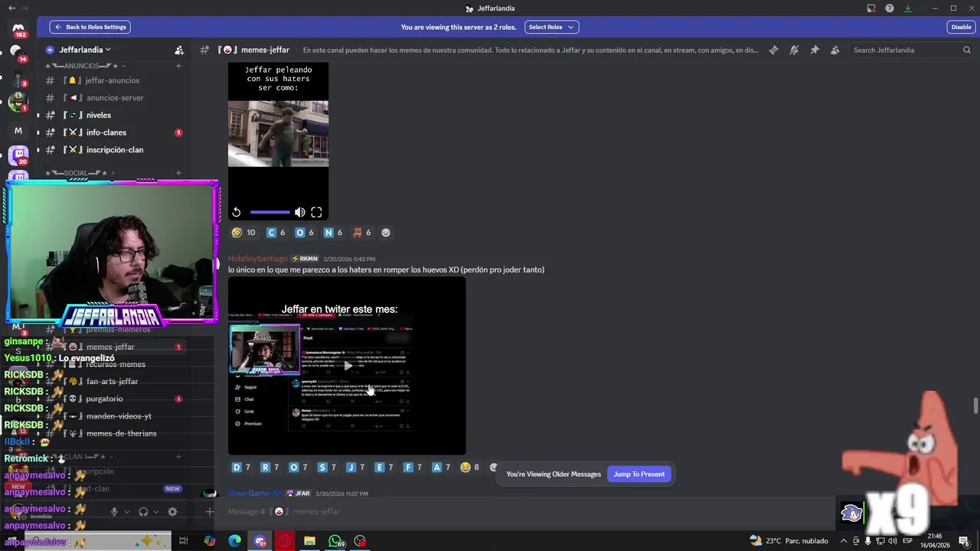Open the Threads icon in channel header
Screen dimensions: 980x551
click(x=773, y=50)
